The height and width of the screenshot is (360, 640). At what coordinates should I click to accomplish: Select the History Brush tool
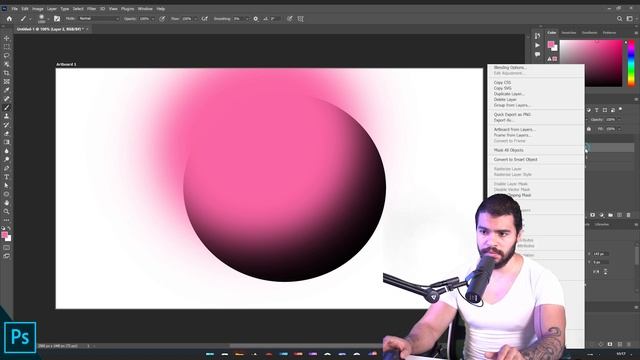[7, 125]
